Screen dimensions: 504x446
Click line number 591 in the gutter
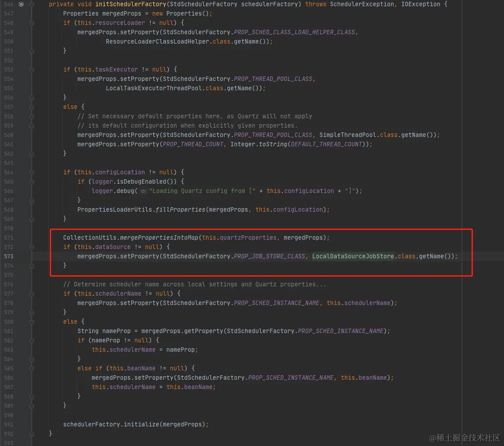pos(9,425)
